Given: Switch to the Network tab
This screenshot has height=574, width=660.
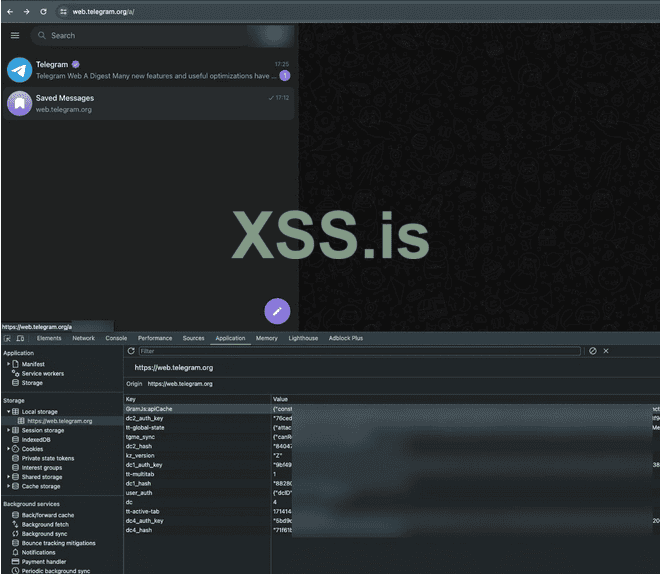Looking at the screenshot, I should (x=83, y=338).
